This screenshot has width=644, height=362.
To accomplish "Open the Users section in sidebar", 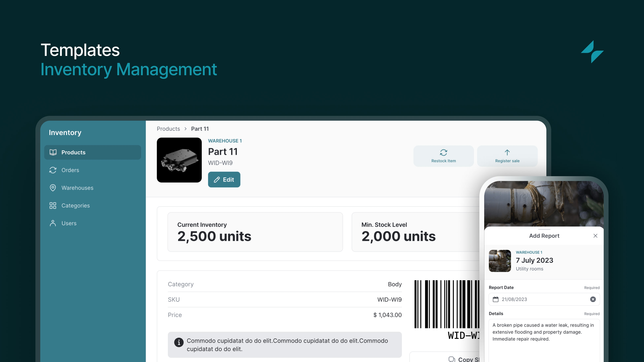I will (x=93, y=223).
